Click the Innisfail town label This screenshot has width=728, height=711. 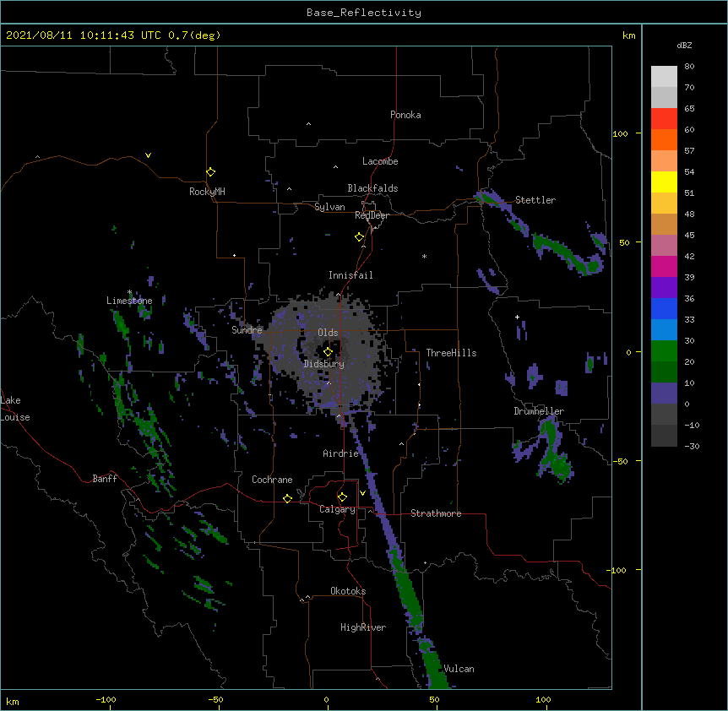click(x=350, y=275)
